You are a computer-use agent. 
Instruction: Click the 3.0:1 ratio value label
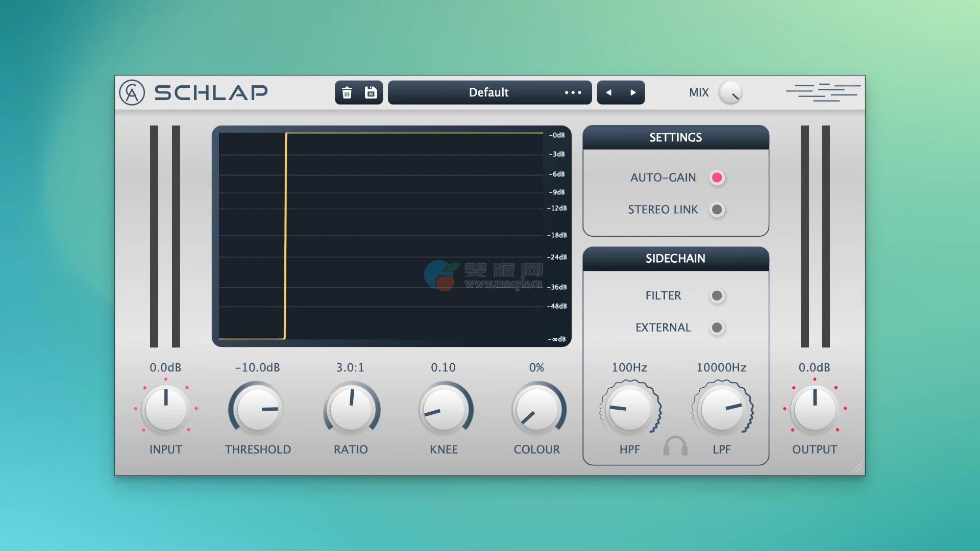click(x=350, y=367)
